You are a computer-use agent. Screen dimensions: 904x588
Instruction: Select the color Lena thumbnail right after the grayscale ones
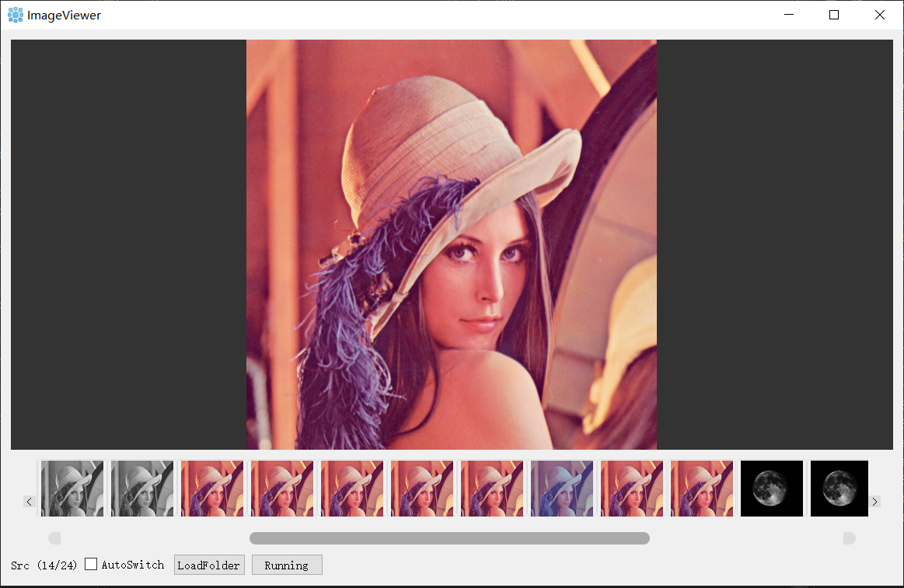click(212, 489)
